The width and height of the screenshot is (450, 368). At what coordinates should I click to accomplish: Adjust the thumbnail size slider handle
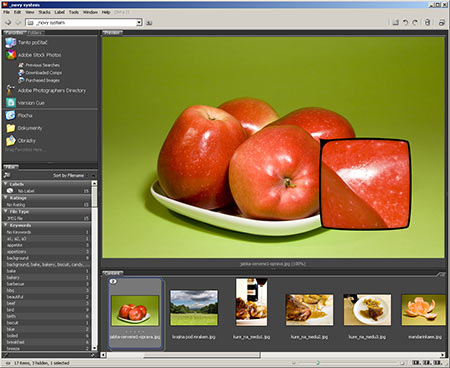(x=318, y=363)
